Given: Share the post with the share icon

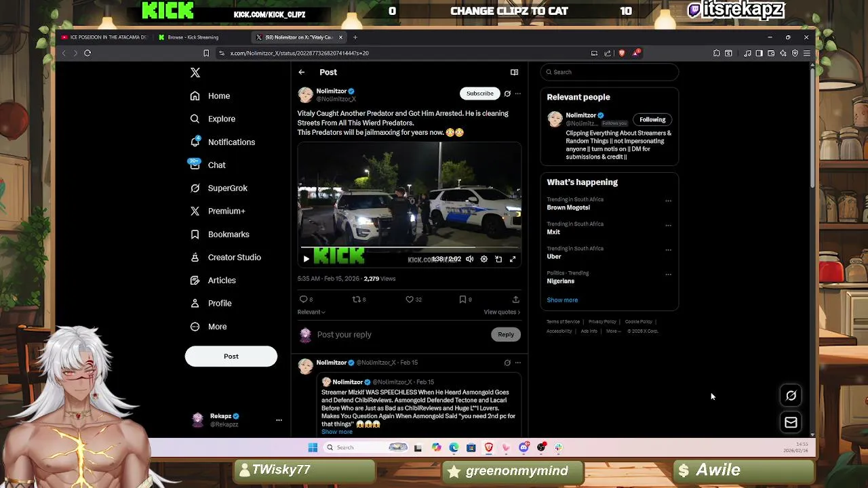Looking at the screenshot, I should pos(515,300).
